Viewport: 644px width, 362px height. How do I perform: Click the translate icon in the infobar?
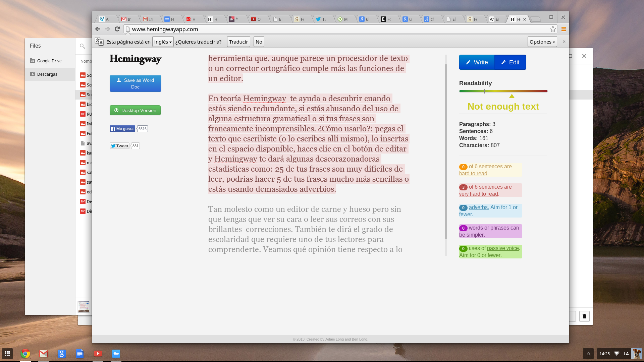99,42
